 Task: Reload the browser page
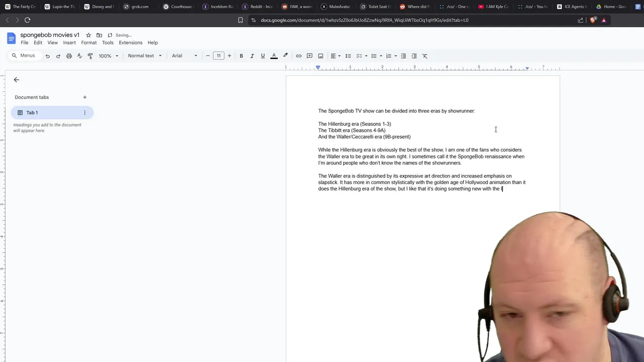[x=27, y=20]
